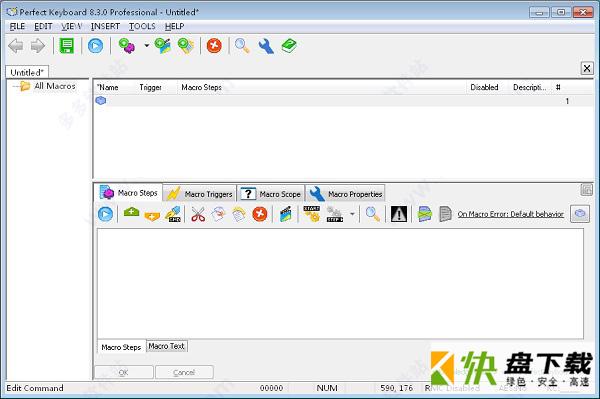Open the VIEW menu
600x399 pixels.
pos(72,26)
